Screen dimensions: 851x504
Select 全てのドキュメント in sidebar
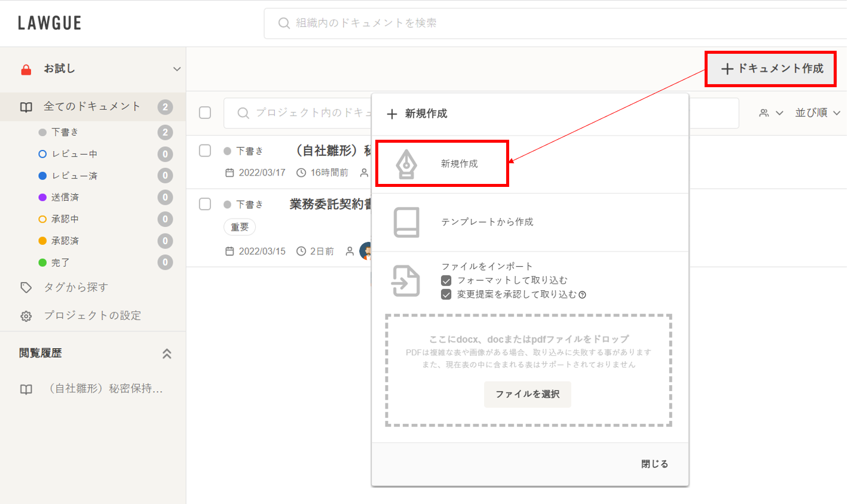pyautogui.click(x=91, y=107)
